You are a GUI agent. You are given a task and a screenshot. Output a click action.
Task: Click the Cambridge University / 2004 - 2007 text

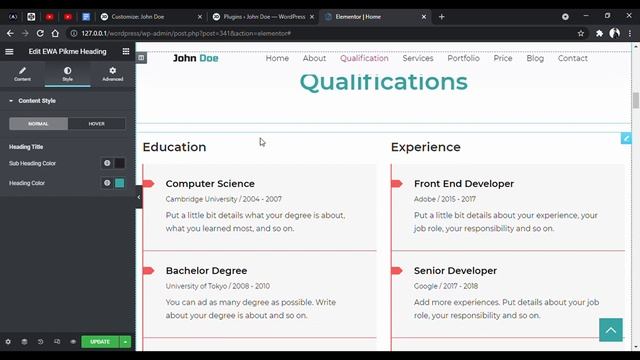click(224, 199)
